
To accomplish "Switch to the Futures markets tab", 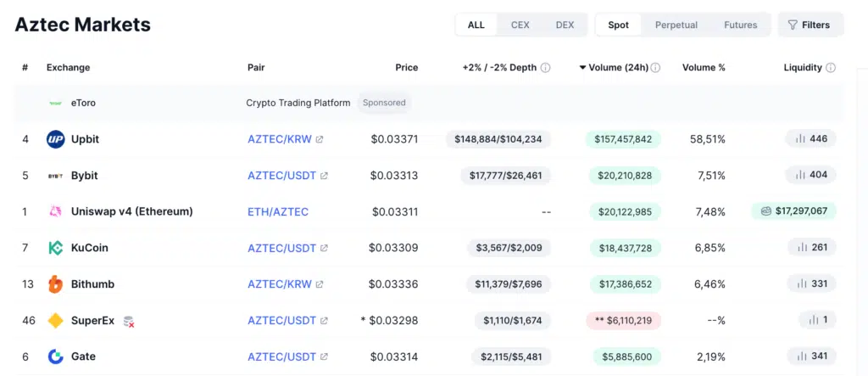I will [x=740, y=25].
